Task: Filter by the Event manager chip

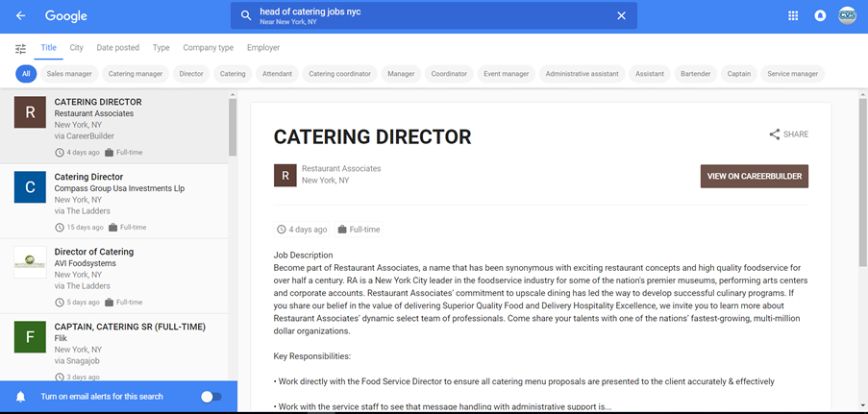Action: (x=506, y=74)
